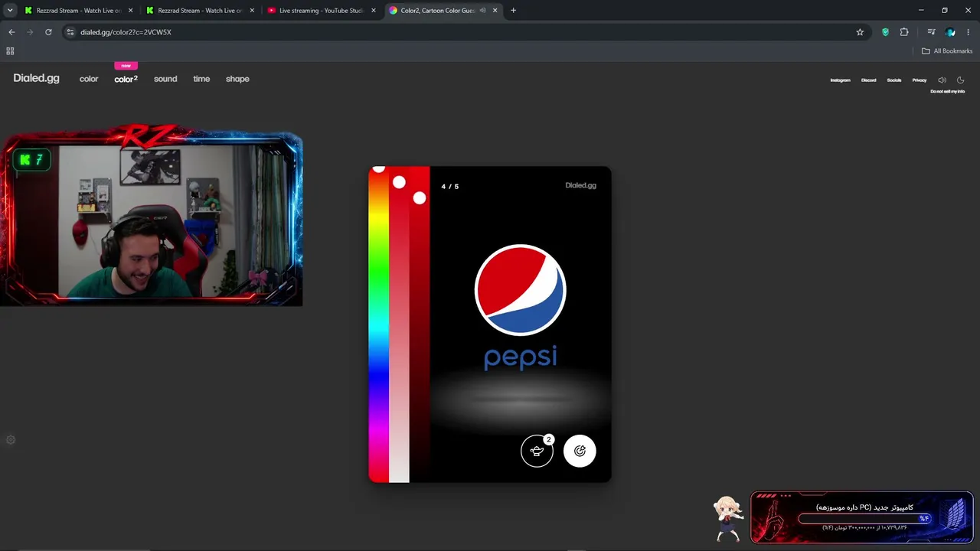
Task: Bookmark this page with the star icon
Action: [x=860, y=32]
